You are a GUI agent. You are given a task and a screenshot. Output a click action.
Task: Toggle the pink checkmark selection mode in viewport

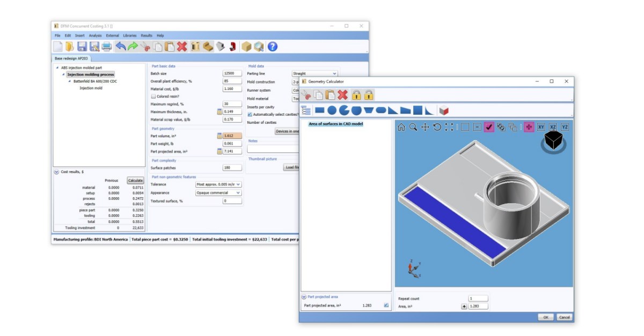click(x=488, y=127)
